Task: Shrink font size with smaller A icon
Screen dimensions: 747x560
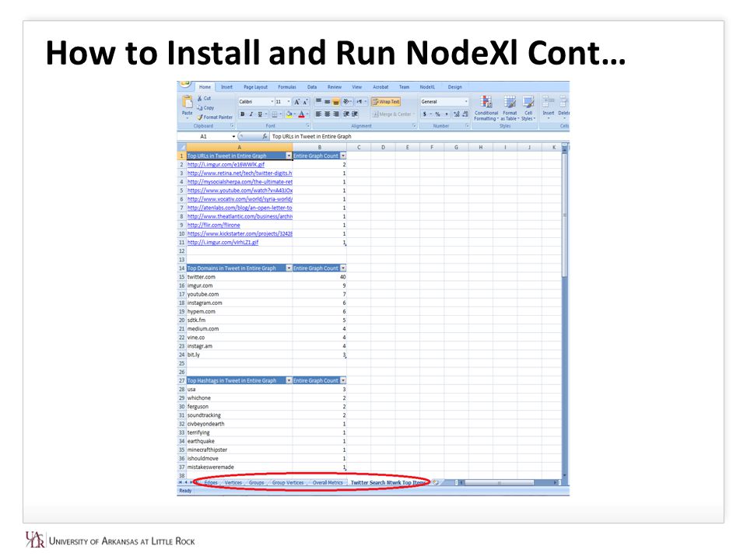Action: (305, 101)
